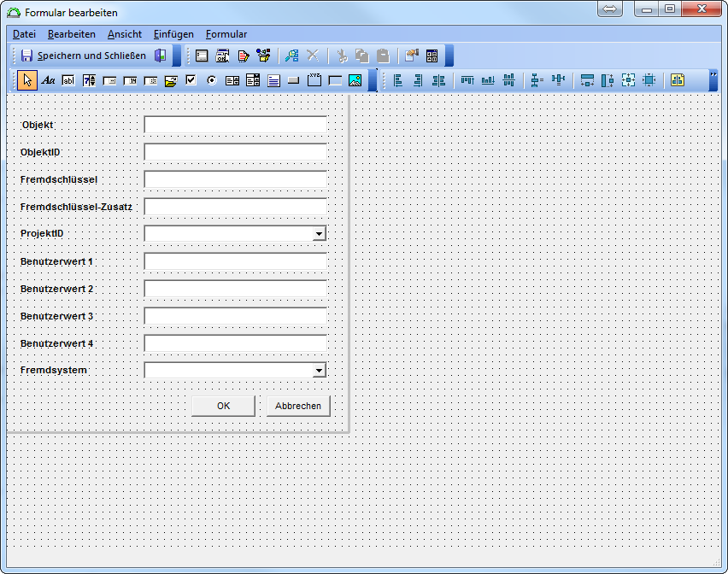This screenshot has width=728, height=574.
Task: Select the radio button control tool
Action: click(212, 80)
